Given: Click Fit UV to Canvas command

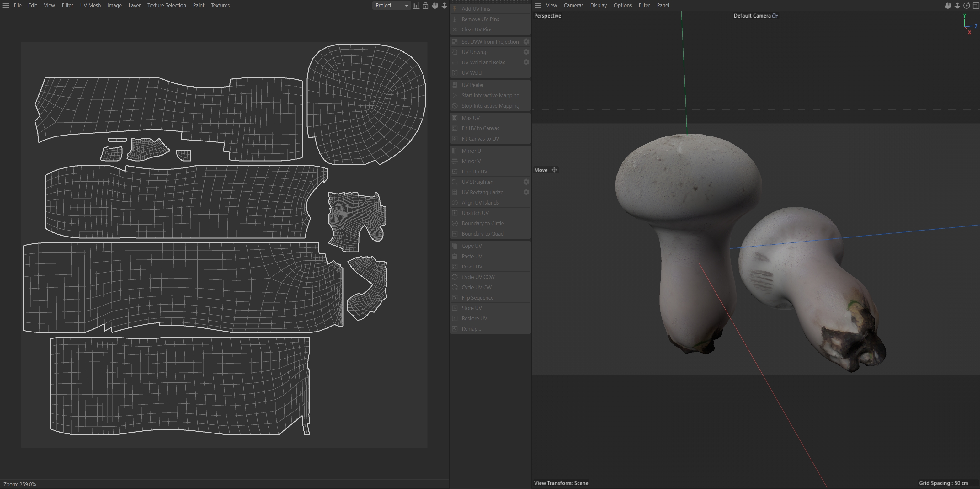Looking at the screenshot, I should (480, 129).
